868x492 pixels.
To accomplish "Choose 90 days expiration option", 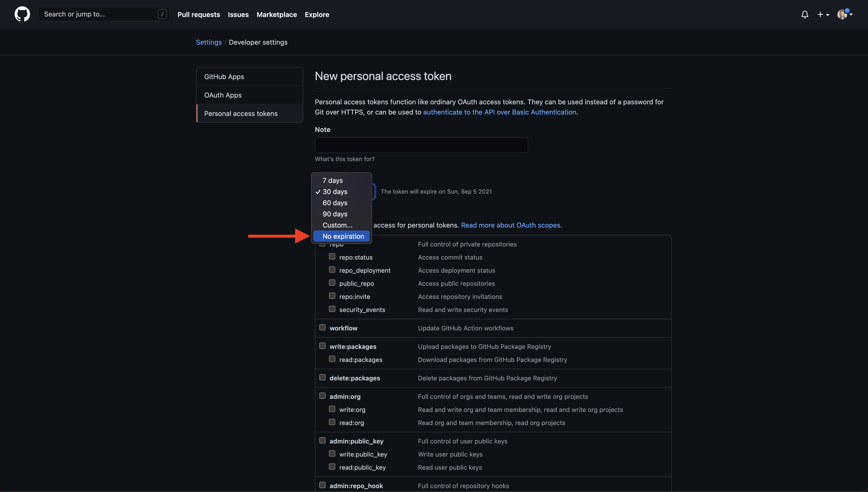I will click(x=341, y=214).
